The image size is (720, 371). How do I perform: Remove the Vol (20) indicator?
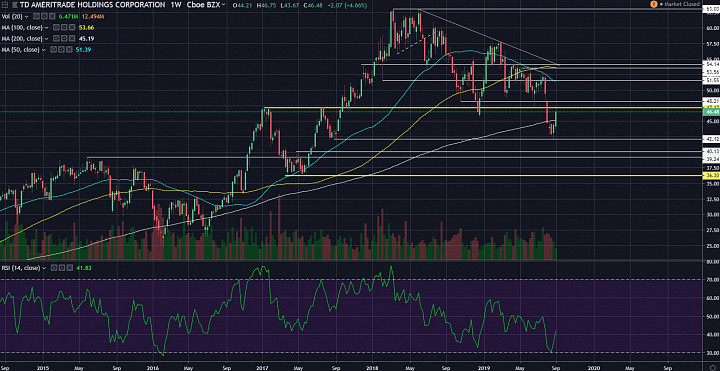(52, 17)
